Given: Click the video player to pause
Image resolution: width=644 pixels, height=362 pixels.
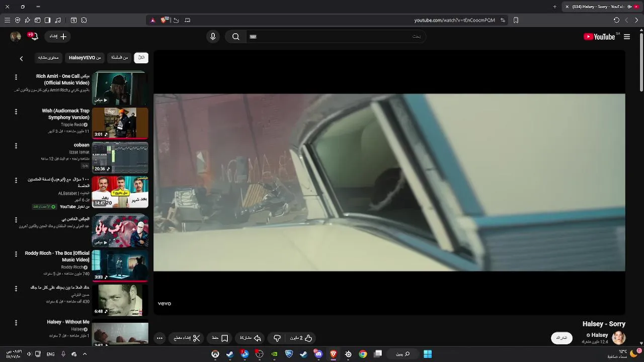Looking at the screenshot, I should 389,182.
